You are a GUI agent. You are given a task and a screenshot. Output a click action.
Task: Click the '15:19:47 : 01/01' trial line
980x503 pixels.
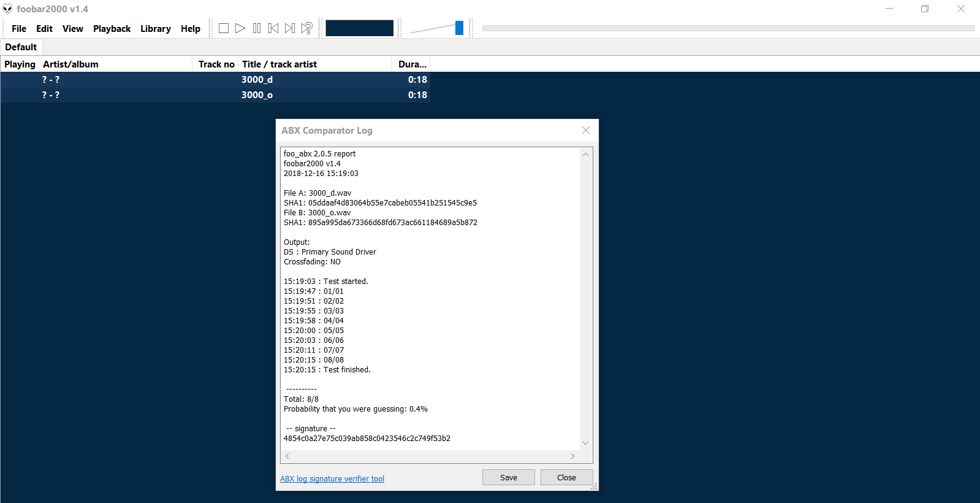coord(314,291)
